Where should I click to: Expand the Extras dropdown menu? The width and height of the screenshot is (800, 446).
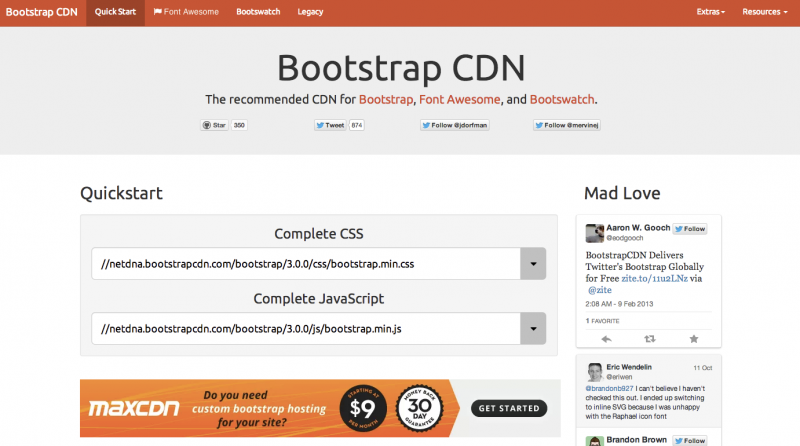[x=711, y=12]
